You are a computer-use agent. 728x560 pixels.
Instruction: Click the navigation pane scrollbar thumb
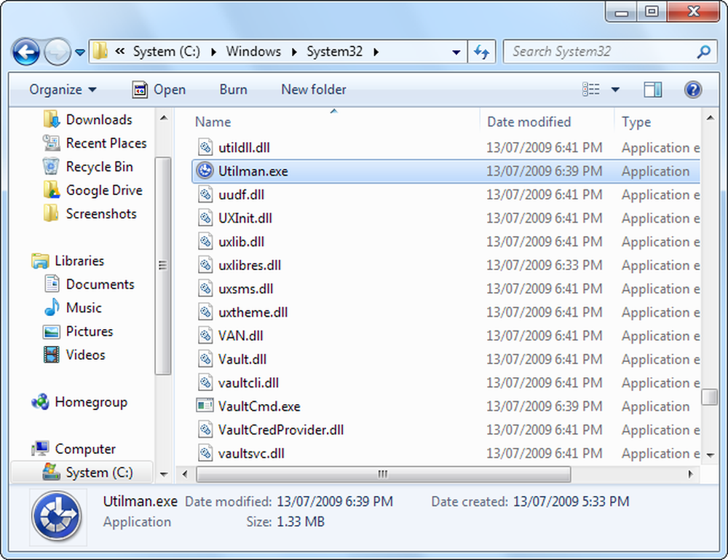click(x=162, y=266)
